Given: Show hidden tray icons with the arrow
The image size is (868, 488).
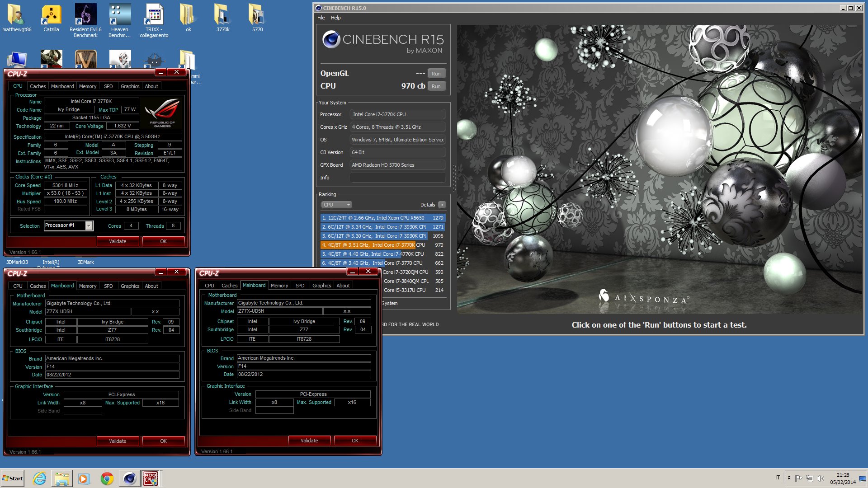Looking at the screenshot, I should click(789, 478).
